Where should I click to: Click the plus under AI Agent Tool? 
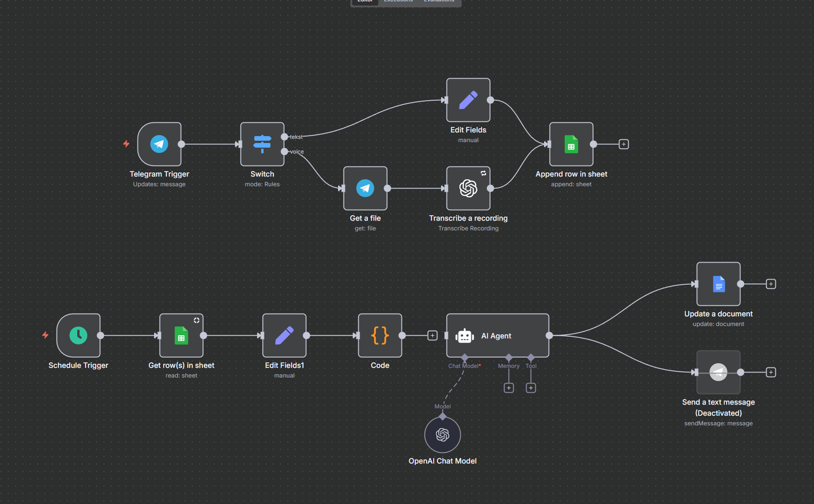coord(531,388)
